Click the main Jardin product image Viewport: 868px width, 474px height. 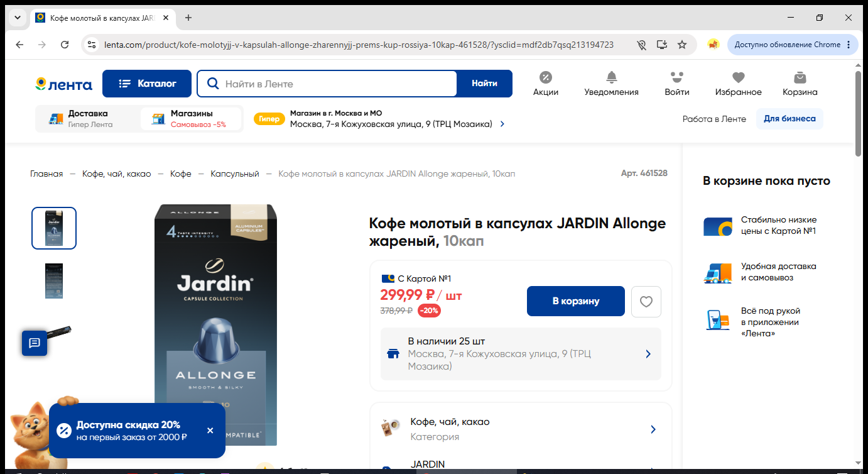[215, 325]
